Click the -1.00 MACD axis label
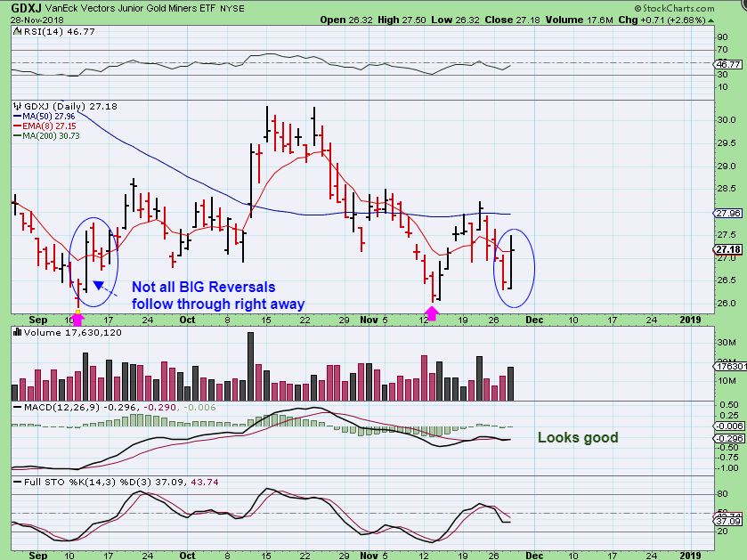The image size is (747, 560). pyautogui.click(x=728, y=468)
